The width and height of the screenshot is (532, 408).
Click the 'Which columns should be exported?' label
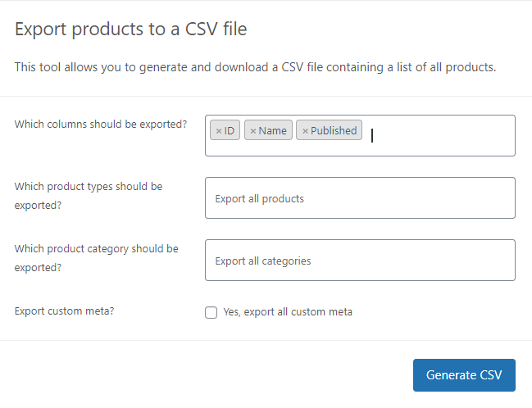[101, 125]
